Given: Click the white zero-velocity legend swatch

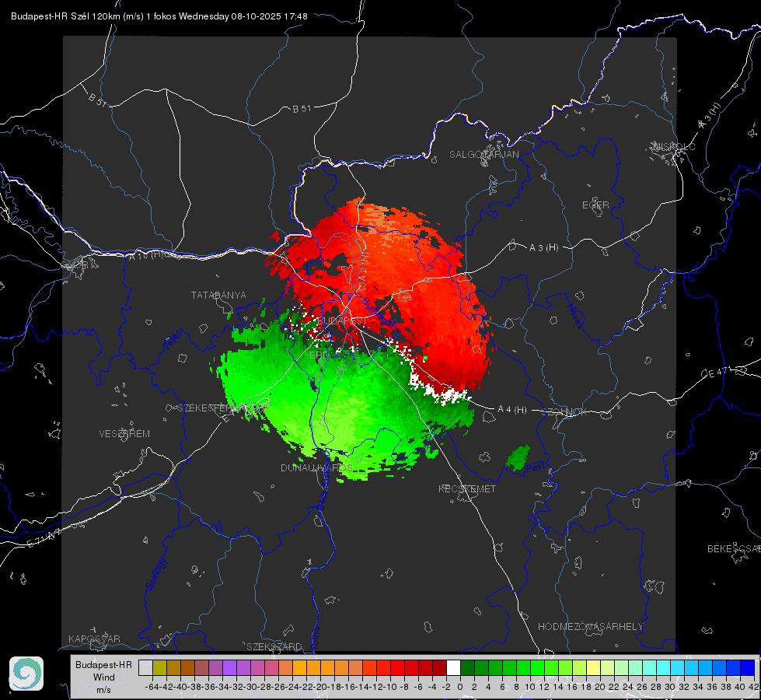Looking at the screenshot, I should [x=453, y=667].
